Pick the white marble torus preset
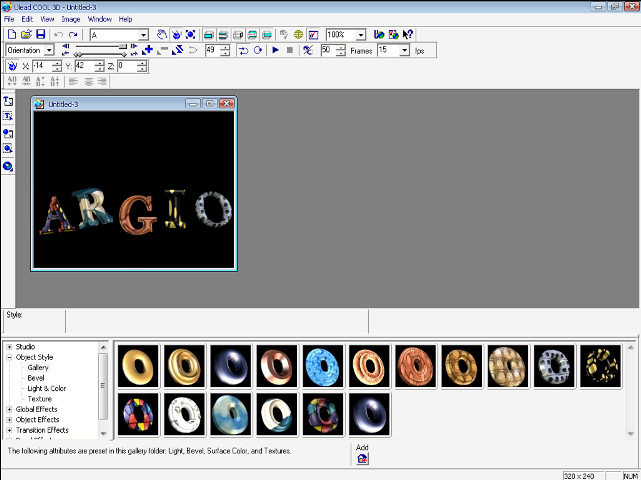This screenshot has width=641, height=480. (x=184, y=414)
